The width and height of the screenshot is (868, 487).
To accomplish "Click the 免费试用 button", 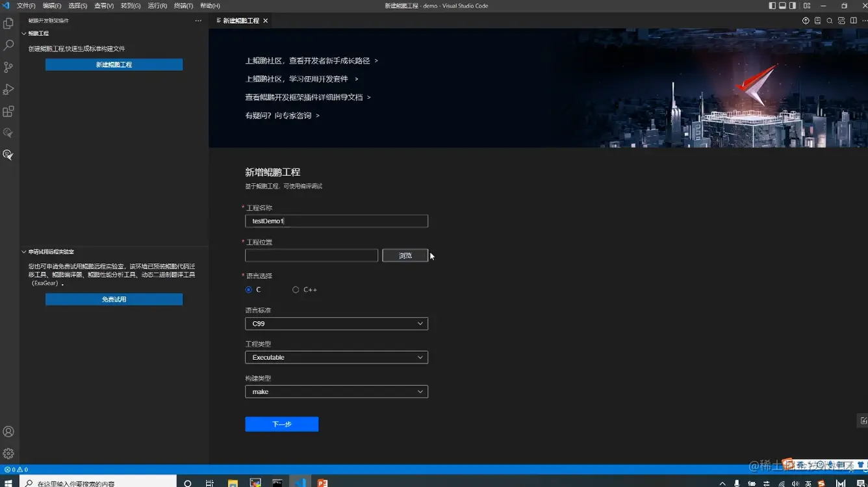I will pyautogui.click(x=114, y=300).
